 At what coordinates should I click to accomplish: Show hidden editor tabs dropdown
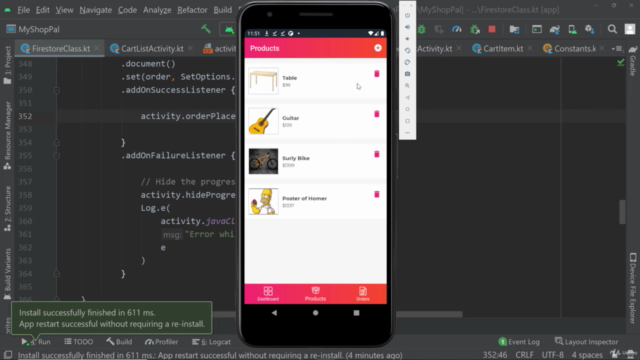click(616, 49)
